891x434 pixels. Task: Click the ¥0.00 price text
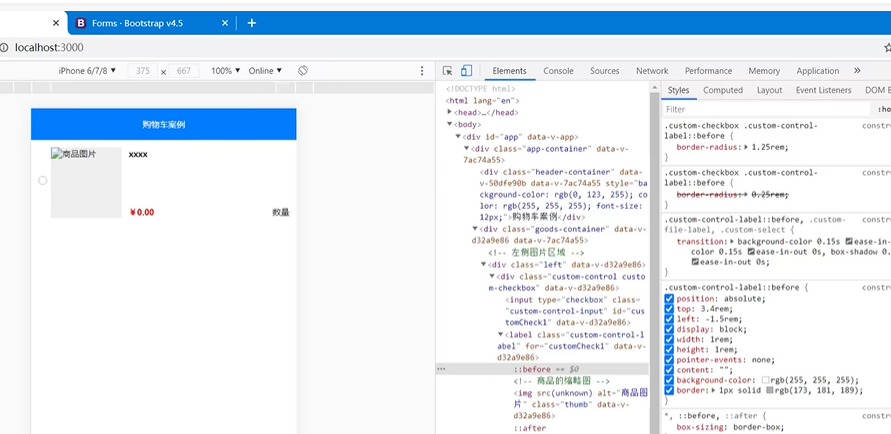tap(142, 212)
